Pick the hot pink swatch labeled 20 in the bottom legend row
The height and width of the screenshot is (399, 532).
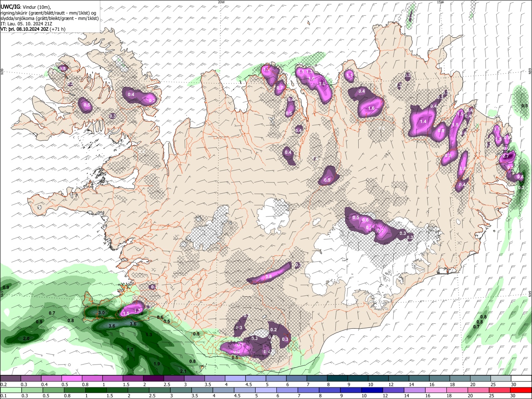479,390
